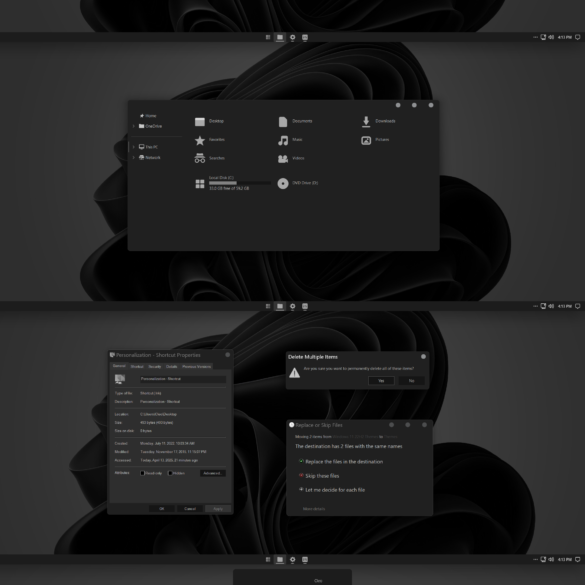
Task: Switch to the Shortcut tab
Action: click(x=137, y=366)
